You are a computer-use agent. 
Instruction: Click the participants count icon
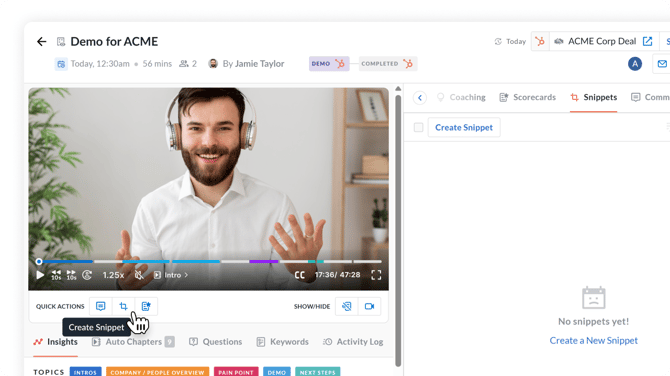(184, 64)
